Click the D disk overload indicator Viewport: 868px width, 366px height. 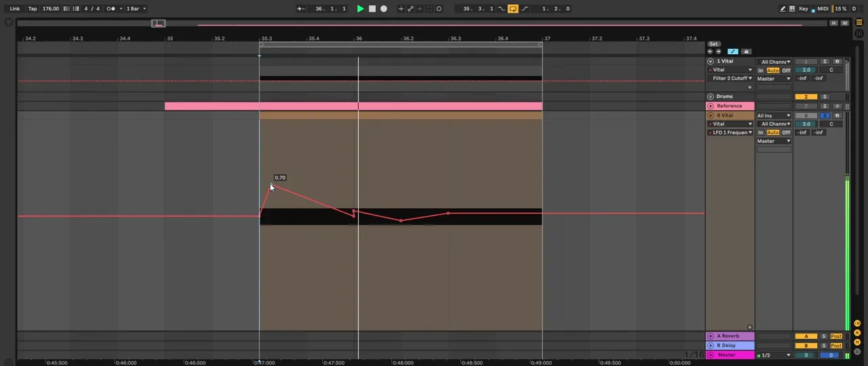(854, 9)
